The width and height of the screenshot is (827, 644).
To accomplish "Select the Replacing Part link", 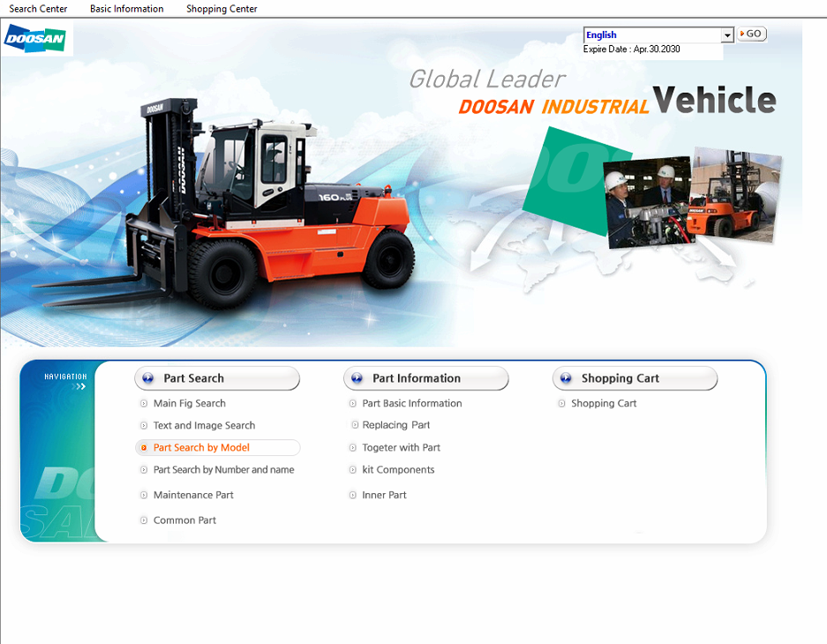I will coord(396,425).
